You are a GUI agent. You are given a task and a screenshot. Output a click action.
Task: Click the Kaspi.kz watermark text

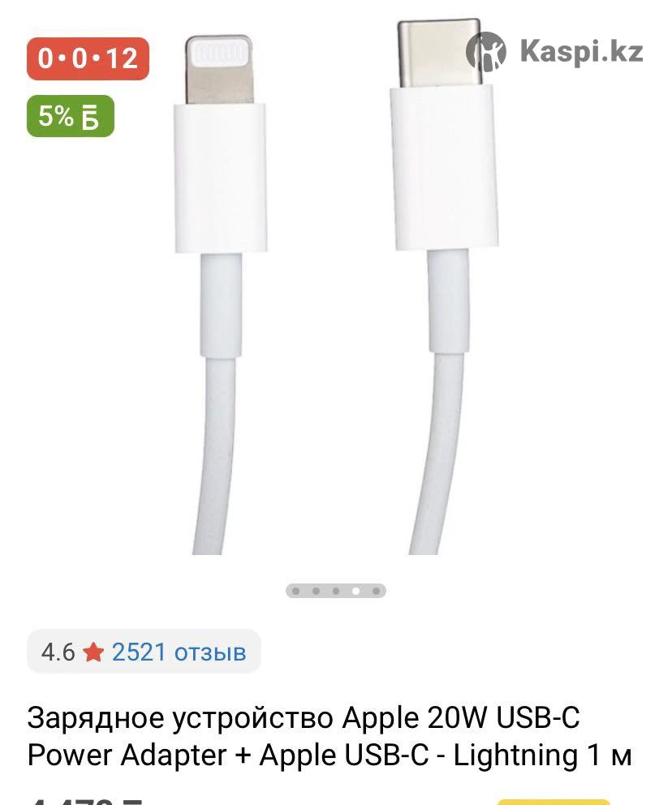coord(581,52)
